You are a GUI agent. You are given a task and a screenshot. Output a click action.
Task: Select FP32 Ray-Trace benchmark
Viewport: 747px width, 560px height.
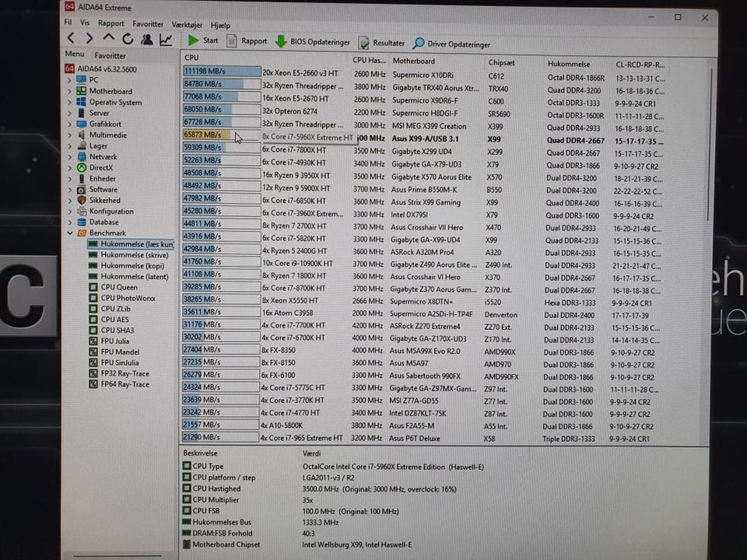point(119,373)
